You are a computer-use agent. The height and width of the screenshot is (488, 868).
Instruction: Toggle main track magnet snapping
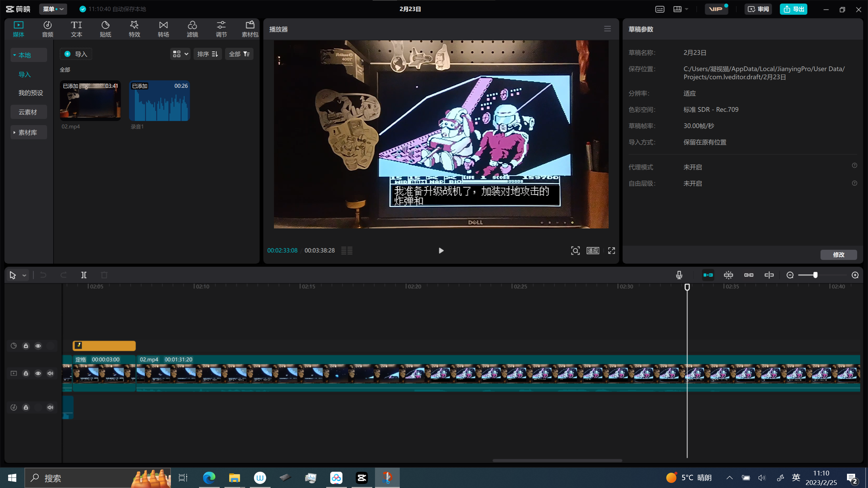[x=708, y=275]
